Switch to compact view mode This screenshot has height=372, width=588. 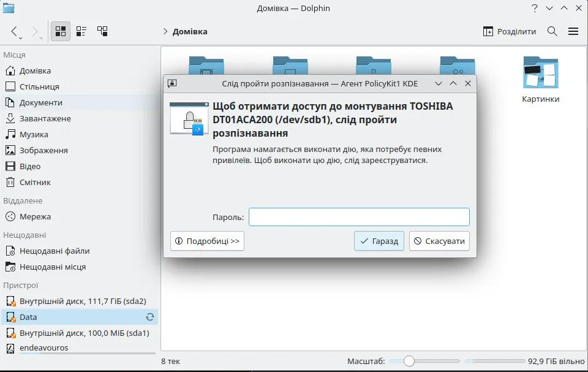point(81,31)
